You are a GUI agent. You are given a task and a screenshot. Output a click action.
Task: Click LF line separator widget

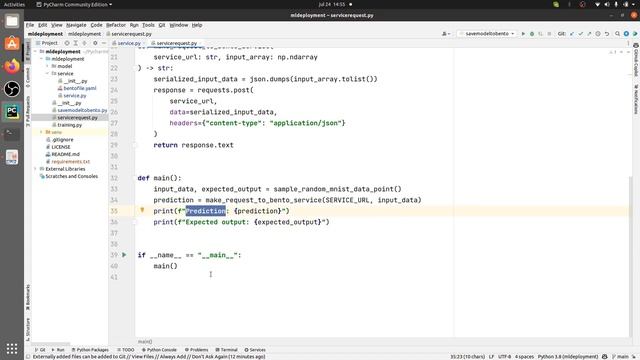pyautogui.click(x=491, y=357)
